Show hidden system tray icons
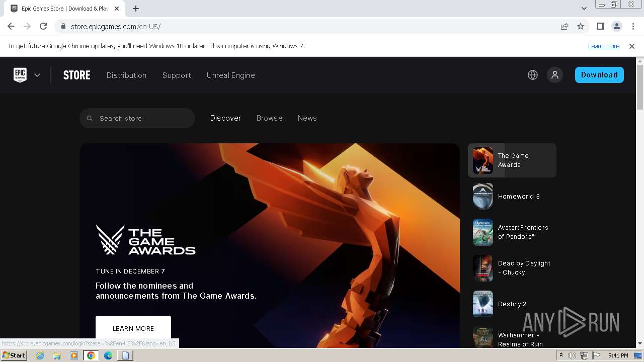 coord(561,355)
